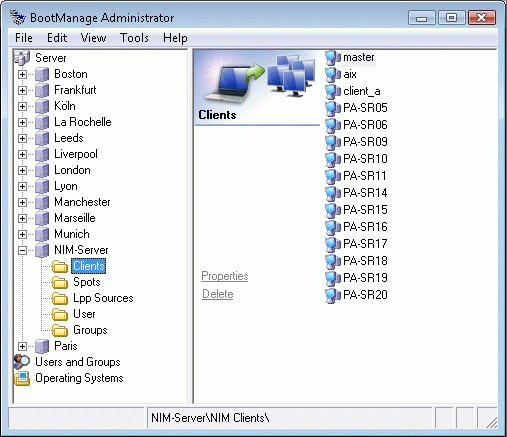The image size is (507, 437).
Task: Click the Delete link
Action: pyautogui.click(x=218, y=294)
